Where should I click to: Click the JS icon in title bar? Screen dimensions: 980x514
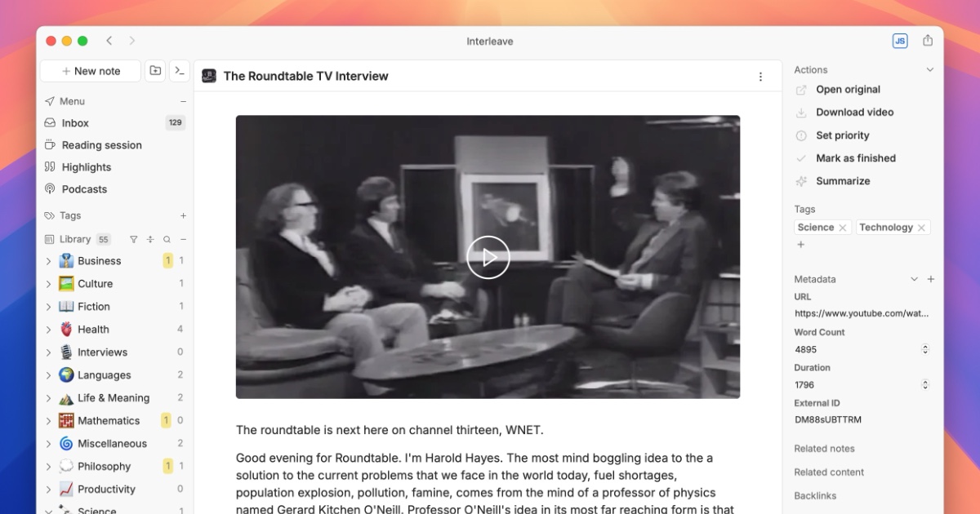900,41
